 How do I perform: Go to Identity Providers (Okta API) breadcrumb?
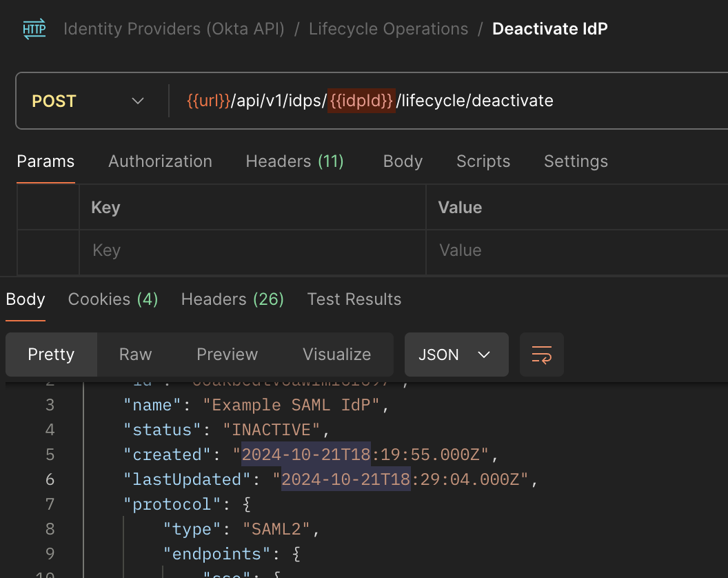coord(174,29)
